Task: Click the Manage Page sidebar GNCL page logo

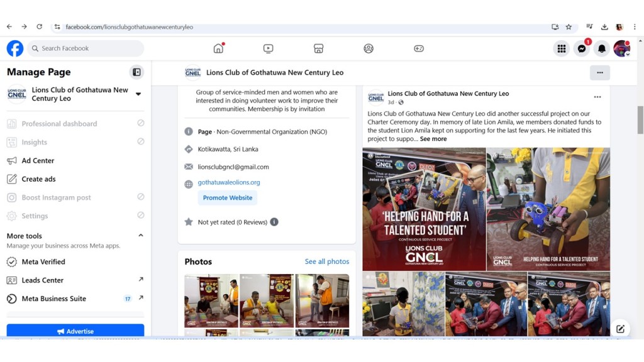Action: (x=17, y=94)
